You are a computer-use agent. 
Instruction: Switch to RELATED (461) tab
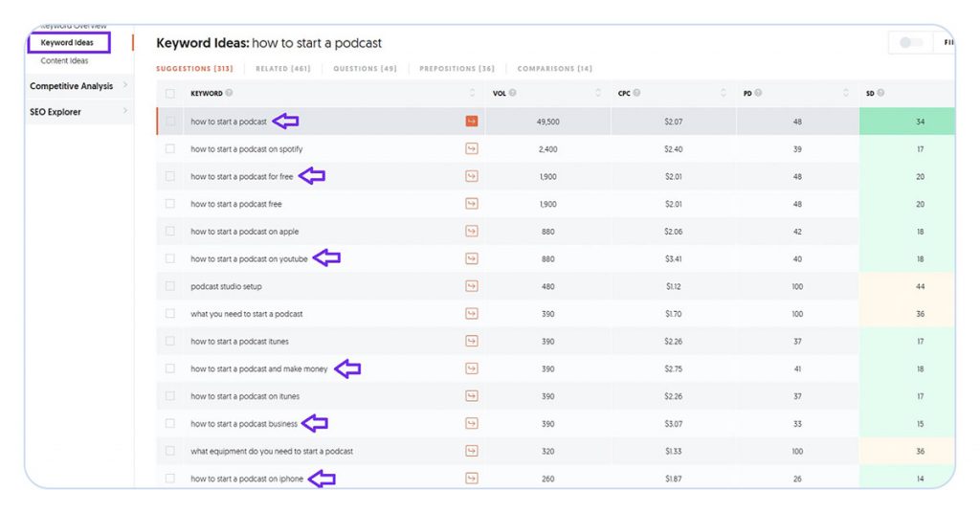(283, 69)
